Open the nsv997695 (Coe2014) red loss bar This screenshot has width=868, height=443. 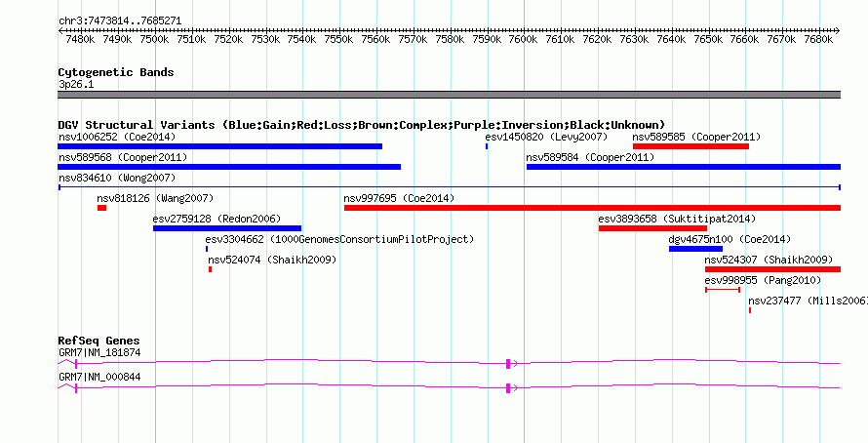592,208
